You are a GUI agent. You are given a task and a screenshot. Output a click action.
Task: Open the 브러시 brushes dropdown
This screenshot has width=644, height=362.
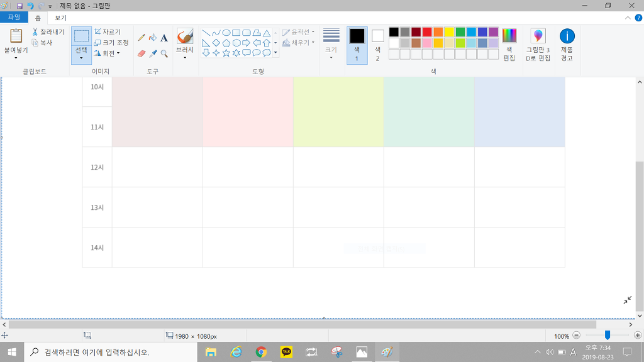coord(185,57)
